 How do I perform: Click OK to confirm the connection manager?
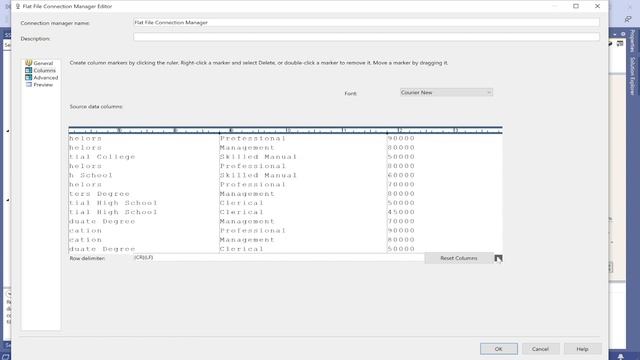498,349
